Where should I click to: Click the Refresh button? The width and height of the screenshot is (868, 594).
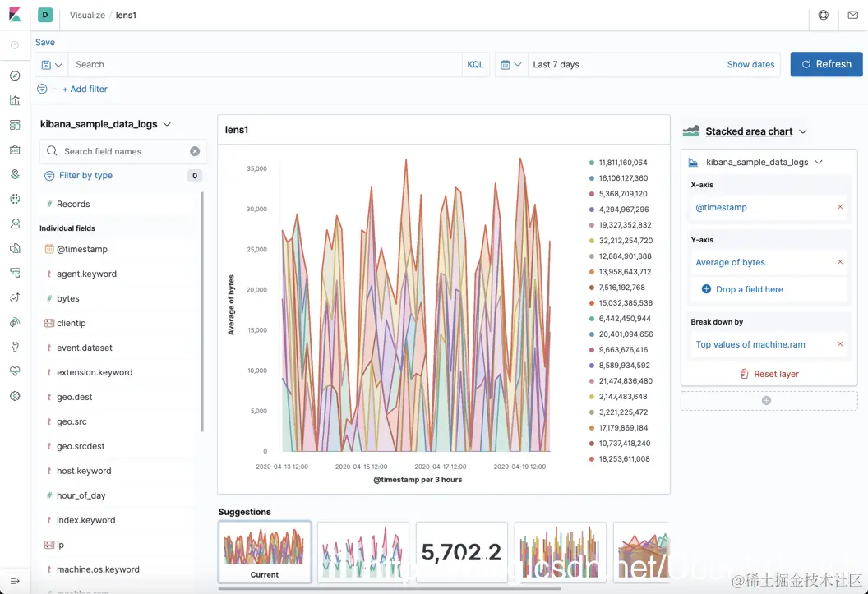click(x=826, y=64)
